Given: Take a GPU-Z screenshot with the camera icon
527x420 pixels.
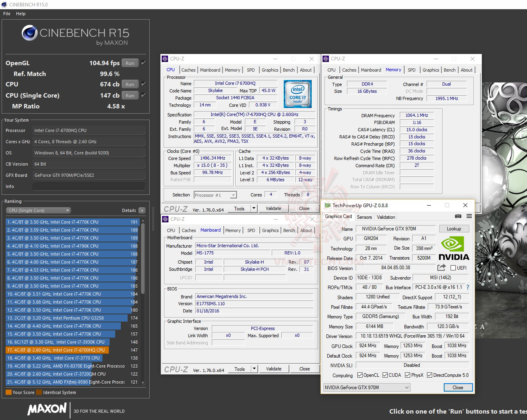Looking at the screenshot, I should point(458,216).
